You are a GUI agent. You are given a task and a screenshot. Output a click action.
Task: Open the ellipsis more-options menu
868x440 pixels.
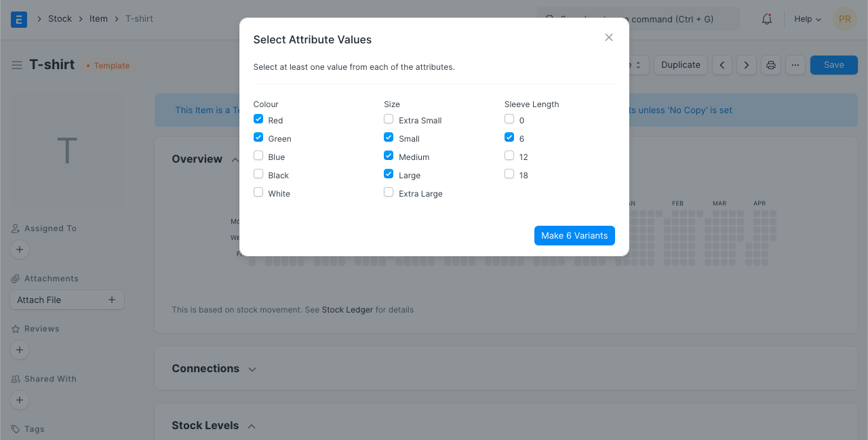pyautogui.click(x=795, y=64)
